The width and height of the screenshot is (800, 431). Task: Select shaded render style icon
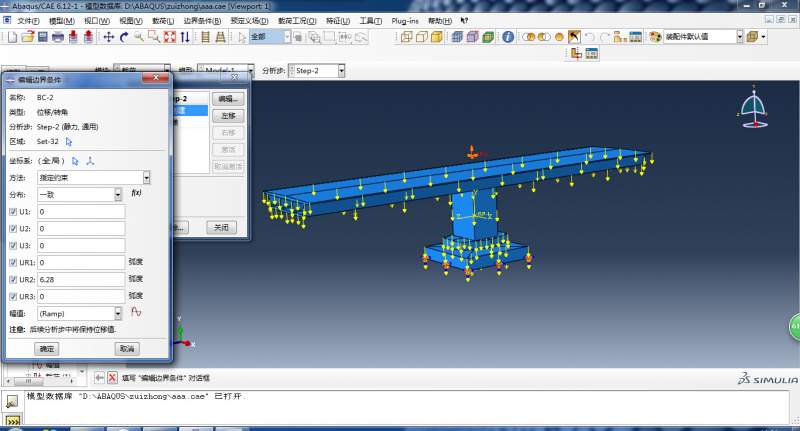pyautogui.click(x=437, y=37)
